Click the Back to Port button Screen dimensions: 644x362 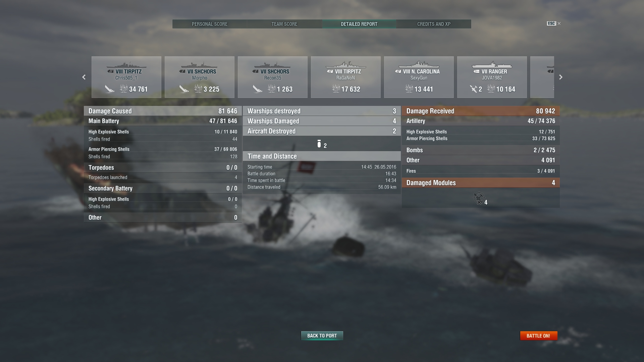click(x=322, y=336)
